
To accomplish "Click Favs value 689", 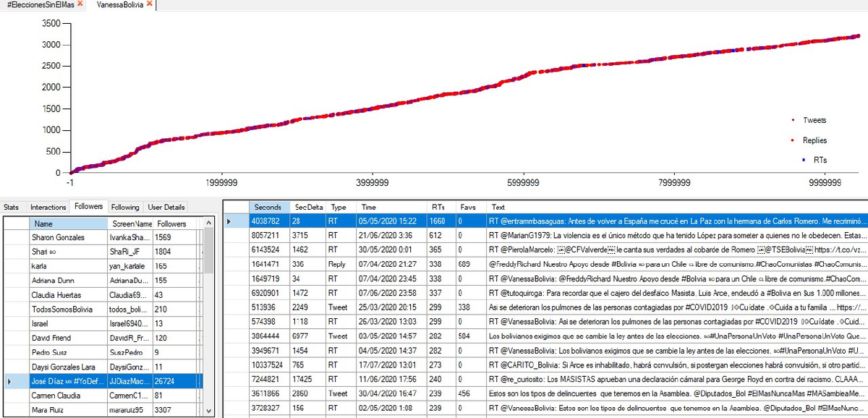I will click(471, 264).
